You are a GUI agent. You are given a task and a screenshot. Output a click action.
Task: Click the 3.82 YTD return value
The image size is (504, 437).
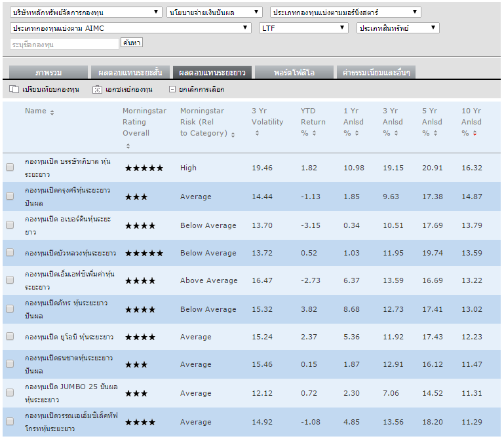coord(309,309)
